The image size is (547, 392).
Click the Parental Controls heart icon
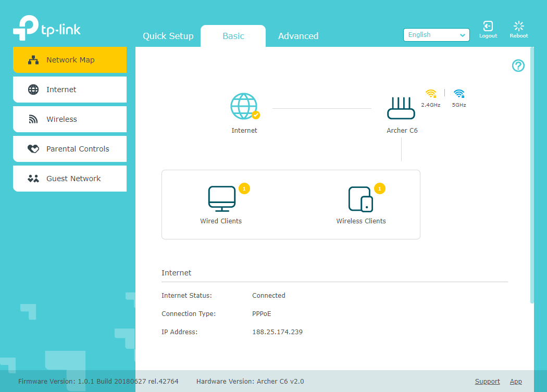pos(33,149)
